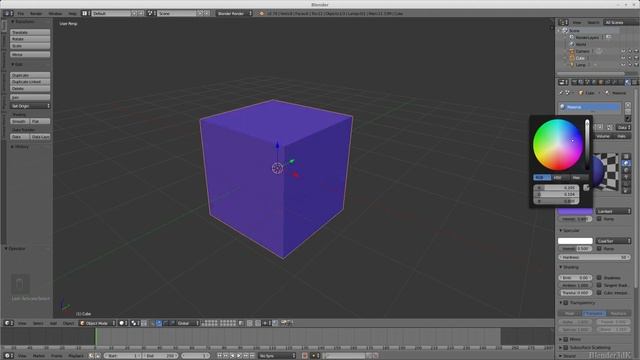This screenshot has width=640, height=360.
Task: Open the Material properties tab icon
Action: point(628,82)
